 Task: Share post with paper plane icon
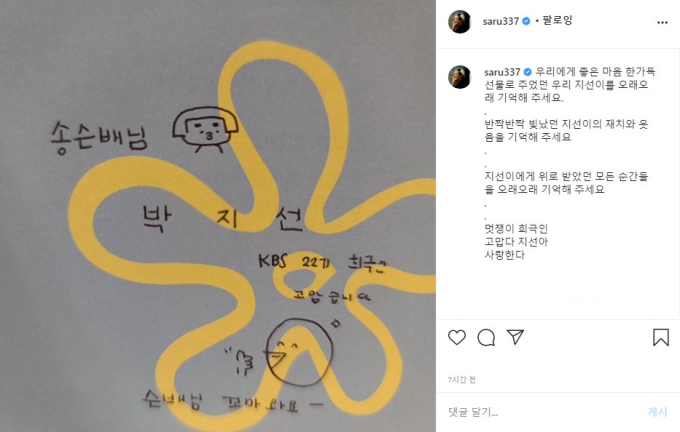point(515,337)
